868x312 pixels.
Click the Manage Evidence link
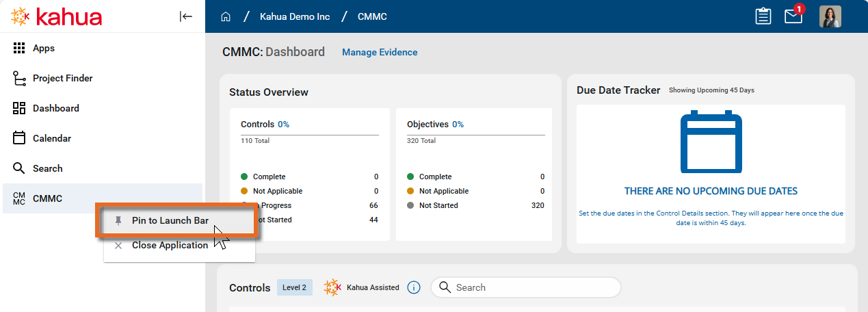click(380, 52)
